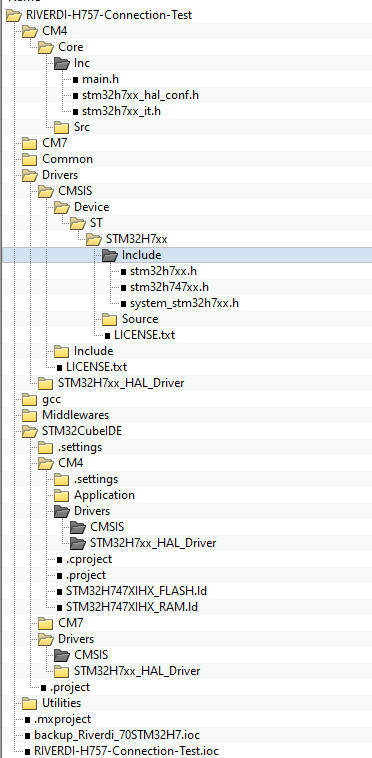This screenshot has height=758, width=372.
Task: Select the gray Drivers folder below Application
Action: coord(92,511)
